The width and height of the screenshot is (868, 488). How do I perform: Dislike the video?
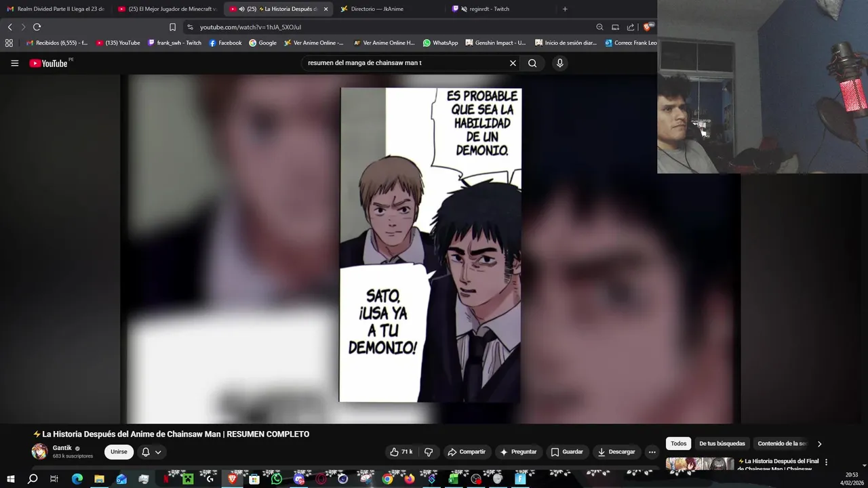point(429,452)
